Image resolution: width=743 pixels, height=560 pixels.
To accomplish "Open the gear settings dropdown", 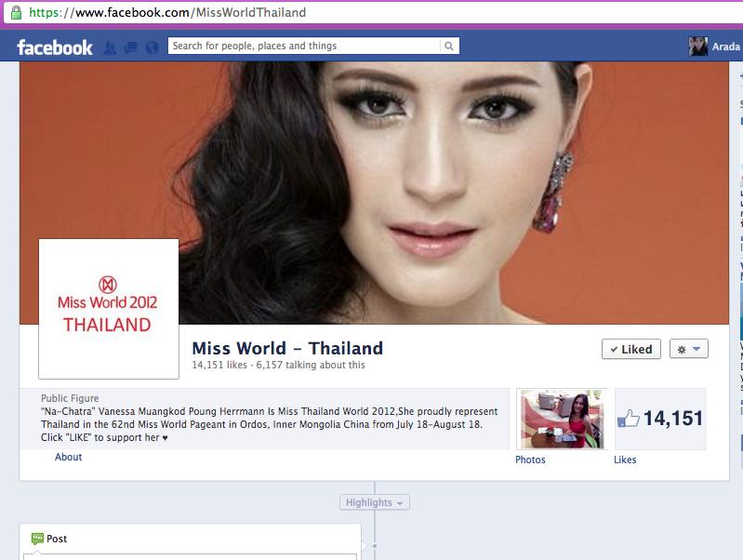I will 689,349.
